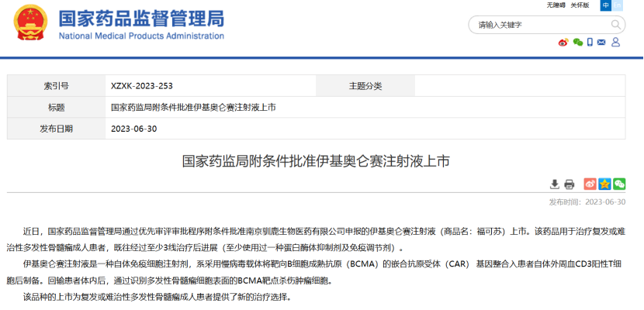The image size is (644, 310).
Task: Click the line beginning 治性多发性骨髓瘤成人患者
Action: point(206,248)
